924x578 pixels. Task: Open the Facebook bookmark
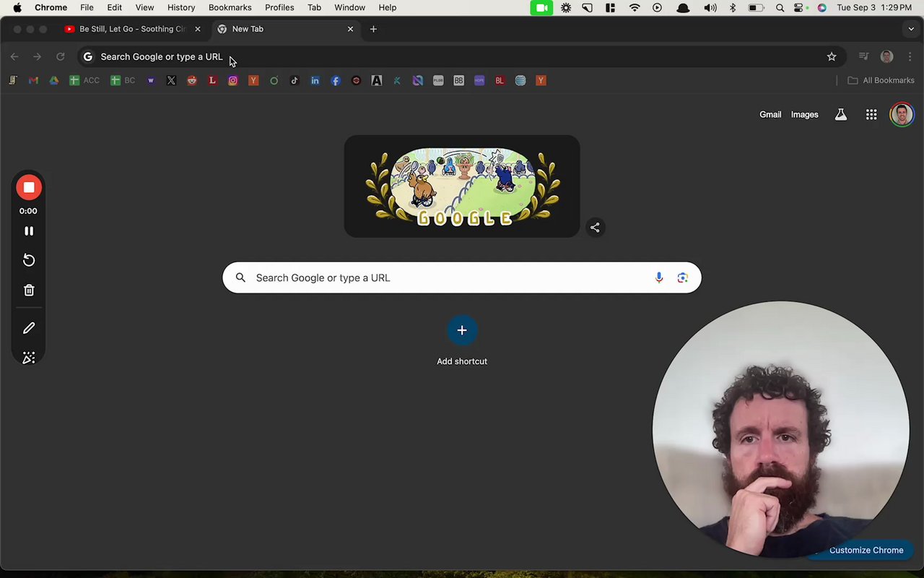point(336,80)
